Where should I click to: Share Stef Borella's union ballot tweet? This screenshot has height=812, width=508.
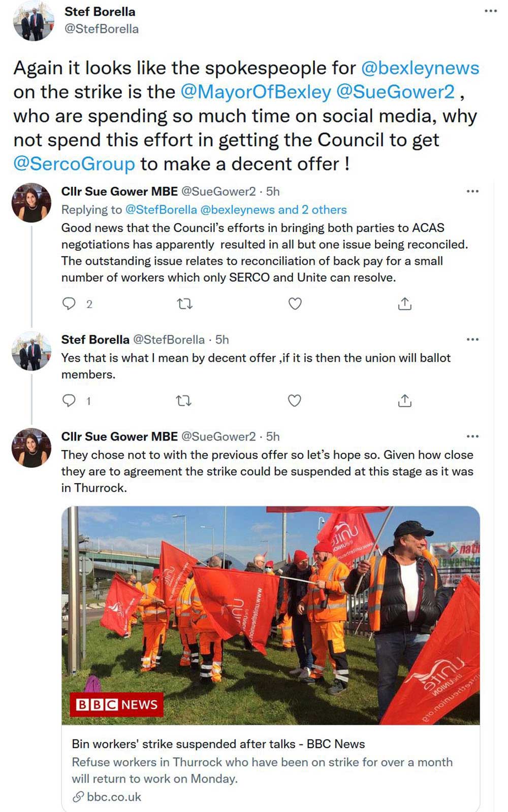404,401
